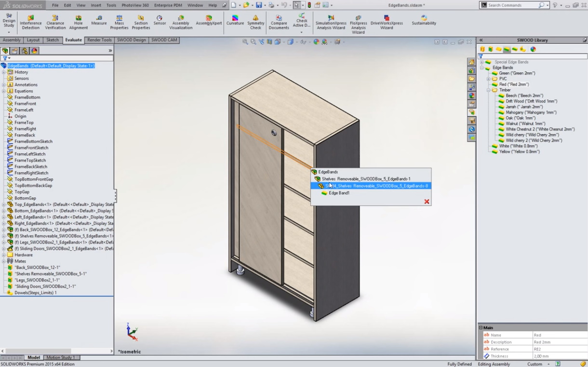Open the Curvature display tool

[x=235, y=20]
